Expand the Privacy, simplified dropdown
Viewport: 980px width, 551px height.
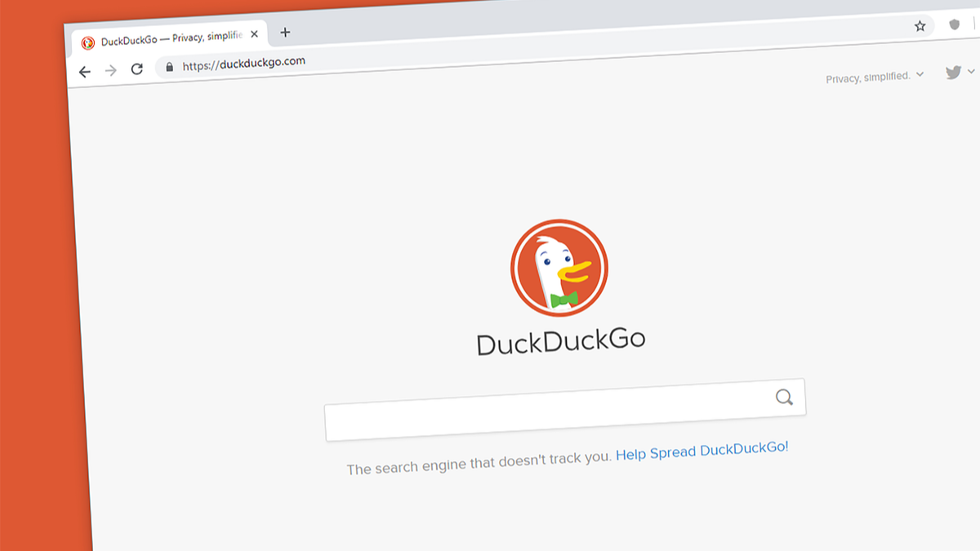[x=875, y=77]
